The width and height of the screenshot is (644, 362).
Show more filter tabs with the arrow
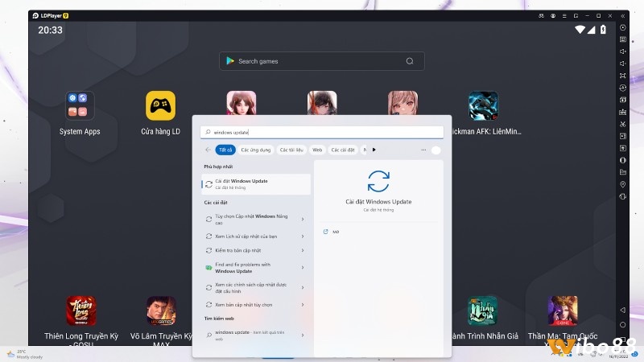click(x=374, y=150)
